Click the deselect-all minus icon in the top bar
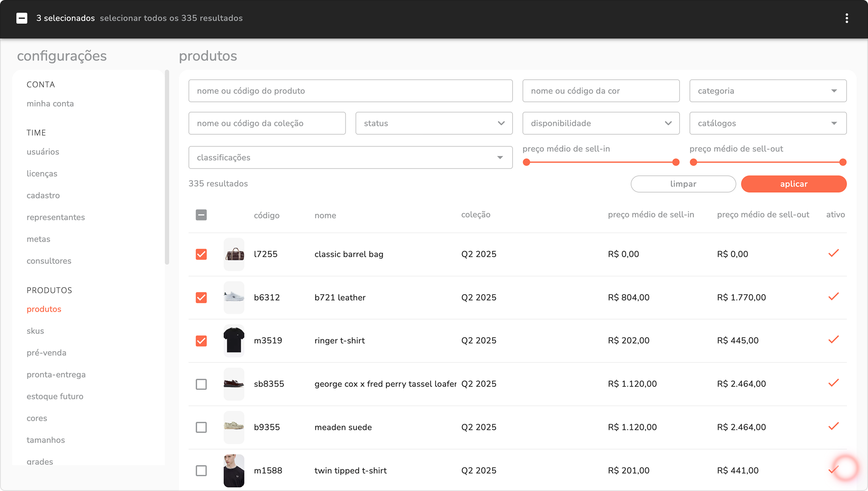The height and width of the screenshot is (491, 868). (22, 18)
